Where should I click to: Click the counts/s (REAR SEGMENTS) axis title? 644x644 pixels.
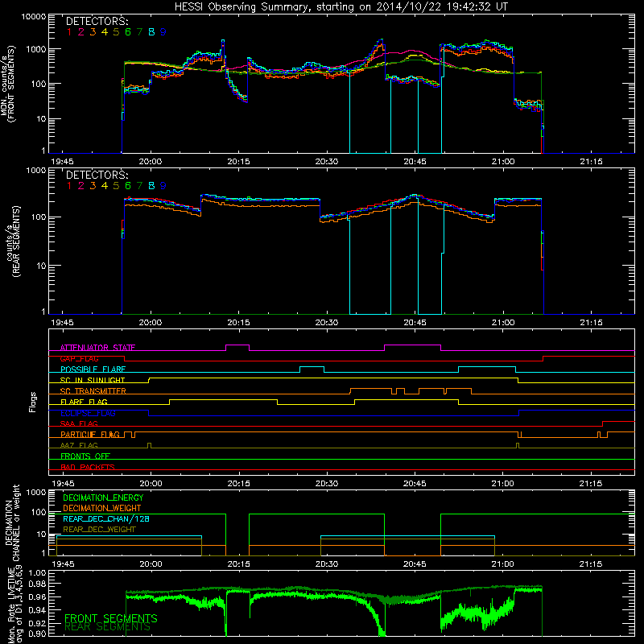13,241
